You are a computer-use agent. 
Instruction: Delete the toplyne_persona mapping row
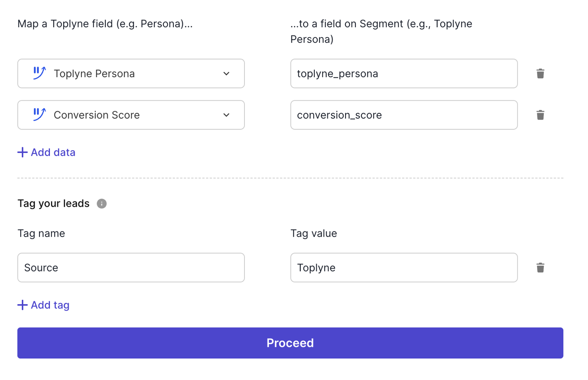pos(540,73)
